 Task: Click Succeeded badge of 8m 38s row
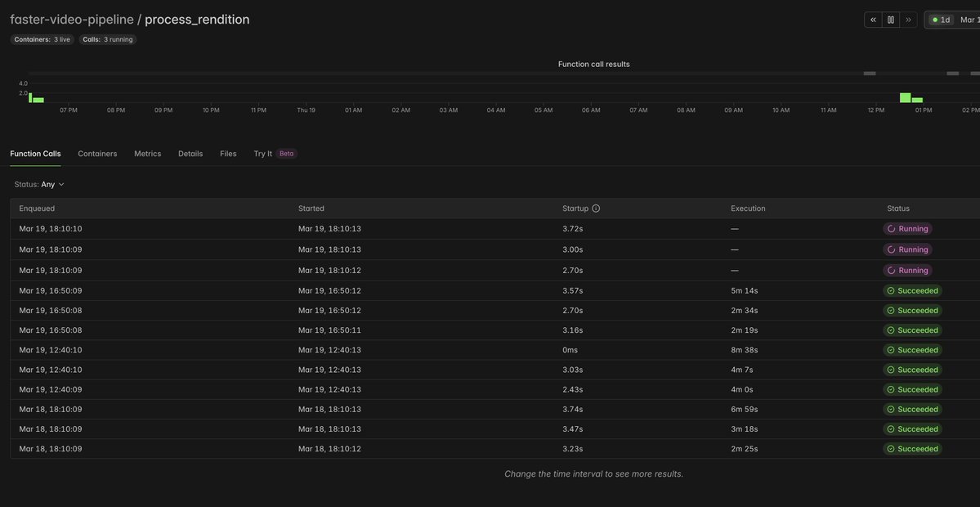click(912, 350)
